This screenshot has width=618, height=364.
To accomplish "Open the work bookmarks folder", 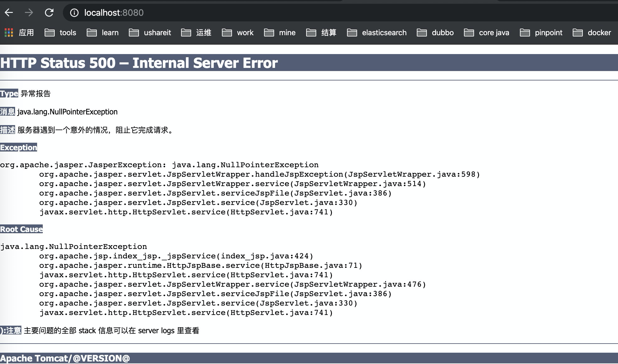I will (246, 33).
